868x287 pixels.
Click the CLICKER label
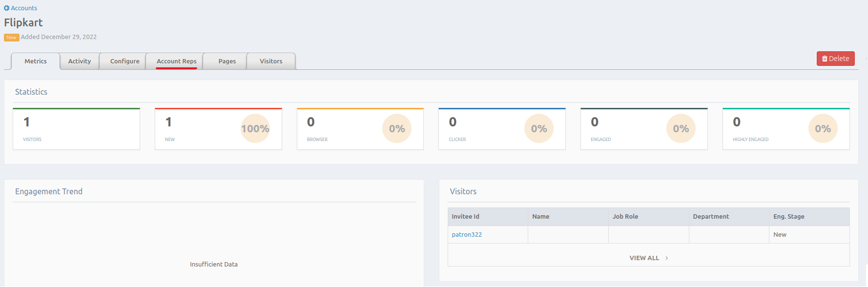pyautogui.click(x=457, y=140)
